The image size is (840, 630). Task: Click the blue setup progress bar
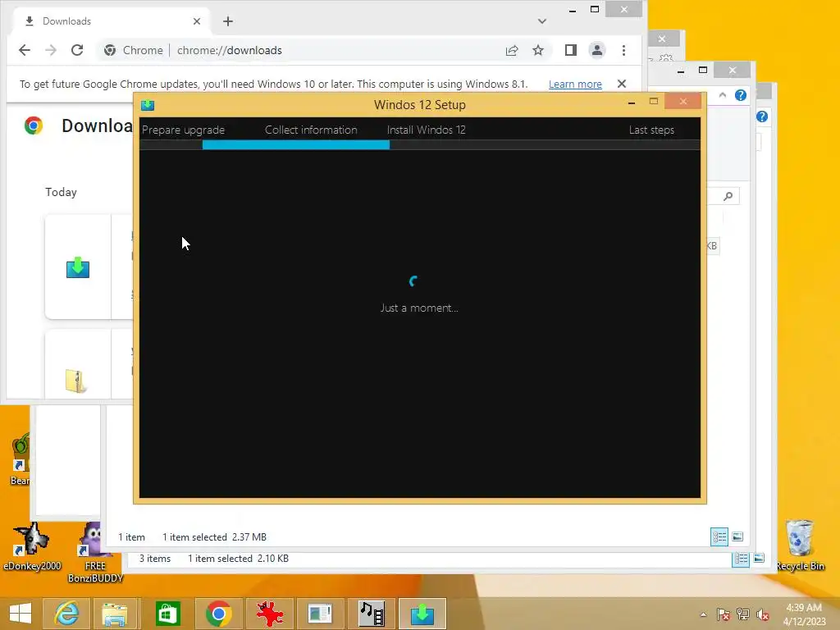(x=295, y=144)
